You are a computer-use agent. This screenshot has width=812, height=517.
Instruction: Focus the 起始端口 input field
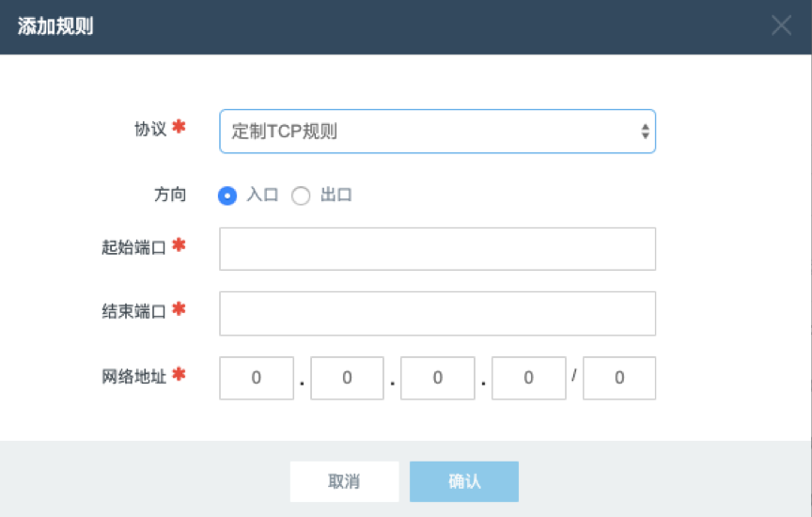pos(438,249)
